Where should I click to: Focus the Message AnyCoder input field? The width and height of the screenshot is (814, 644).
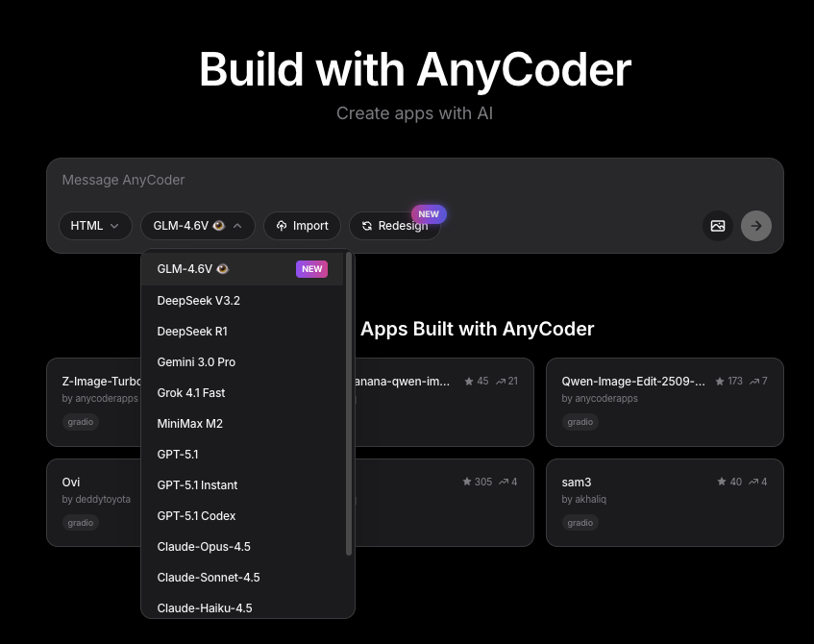point(413,180)
